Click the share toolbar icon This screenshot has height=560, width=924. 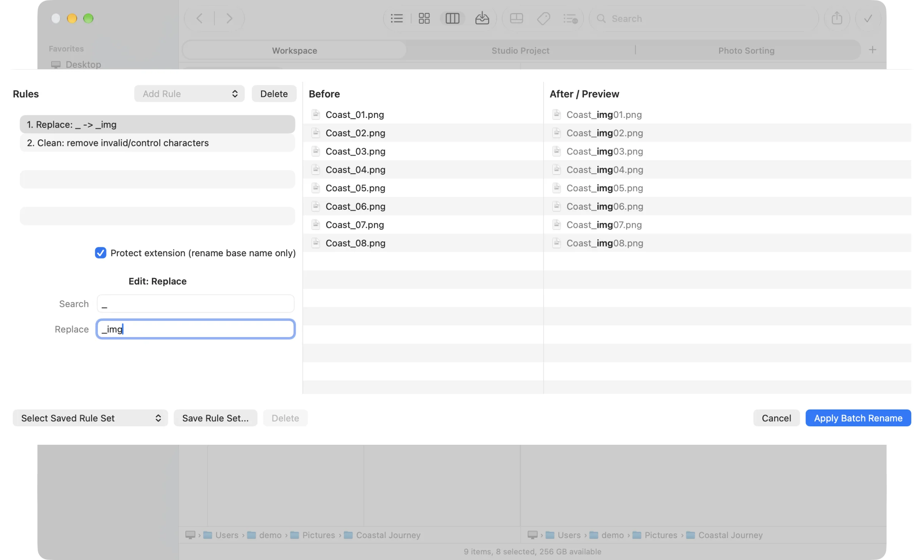coord(837,18)
